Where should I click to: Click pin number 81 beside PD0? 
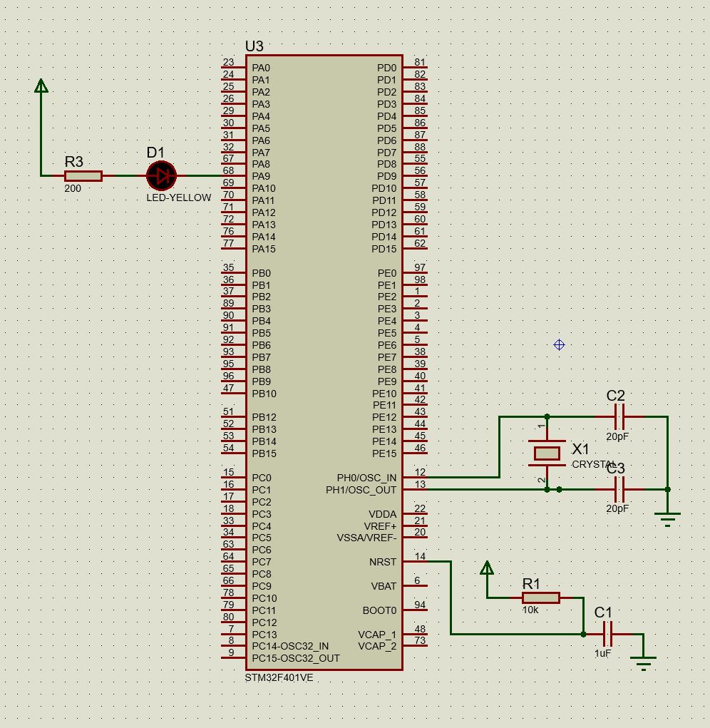click(x=420, y=62)
